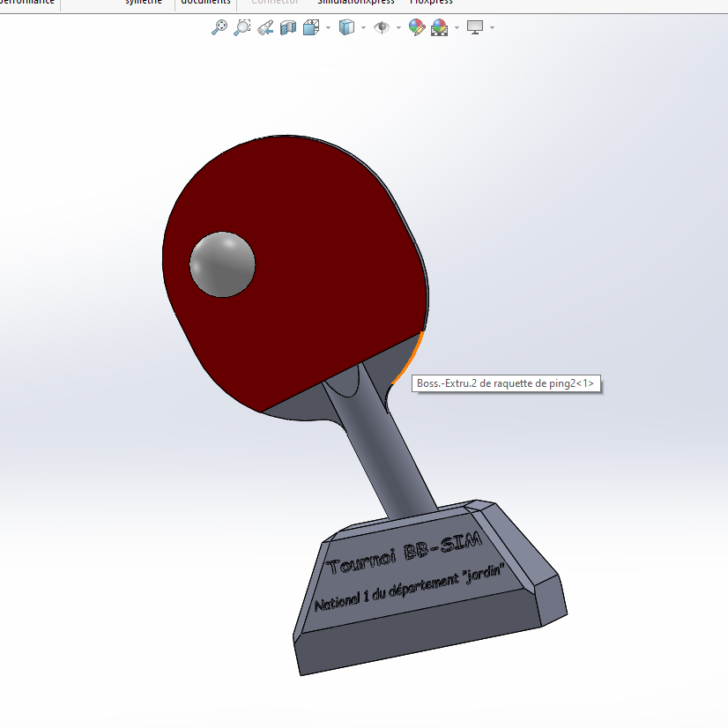Enable the Section View tool

point(286,27)
